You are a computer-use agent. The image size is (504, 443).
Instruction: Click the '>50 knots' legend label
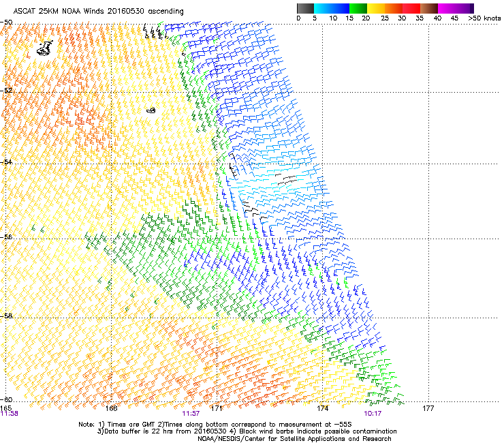484,18
